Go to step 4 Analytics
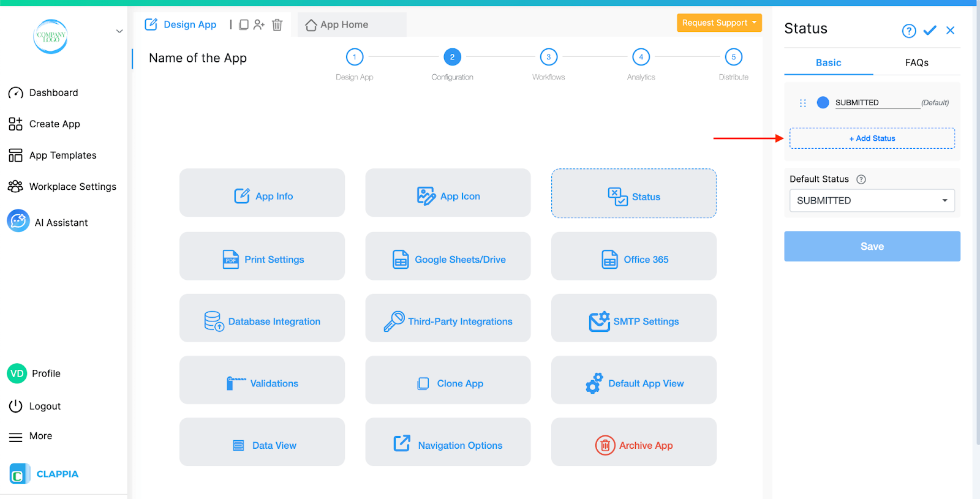 [x=641, y=57]
